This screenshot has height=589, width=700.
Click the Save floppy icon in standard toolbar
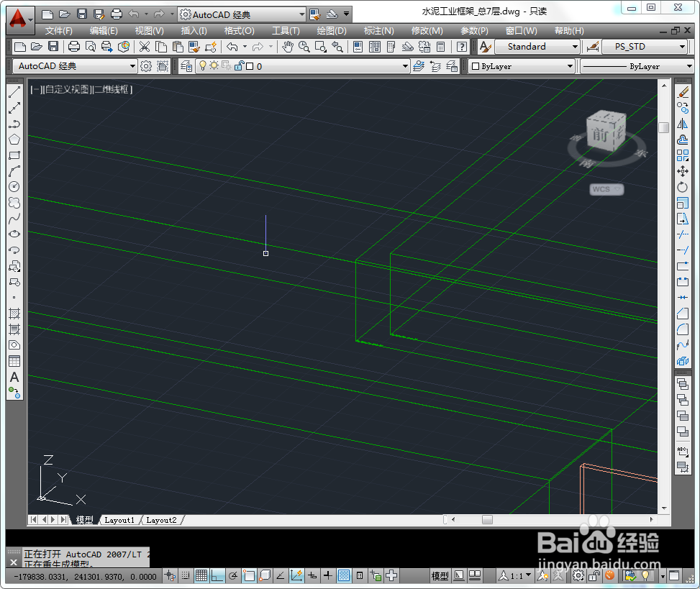pos(53,47)
